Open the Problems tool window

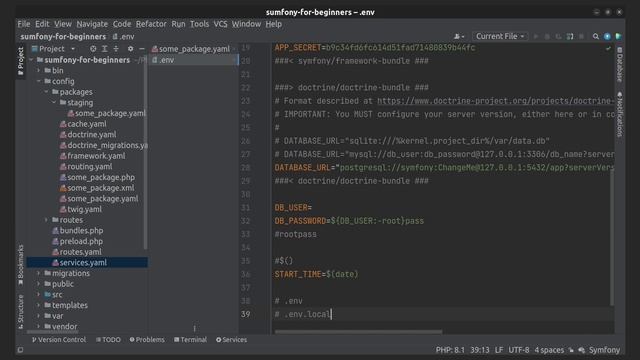(x=147, y=340)
